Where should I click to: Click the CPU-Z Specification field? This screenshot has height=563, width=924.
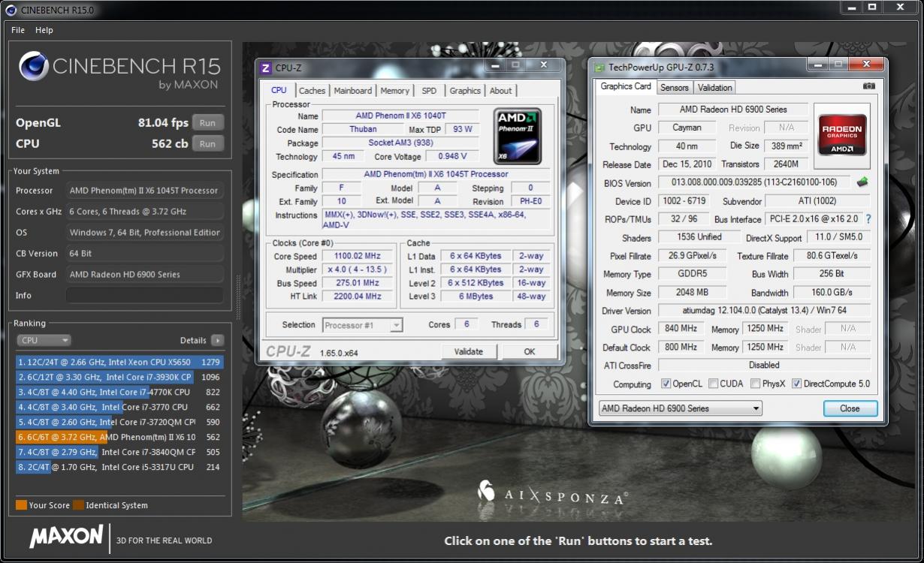click(x=436, y=174)
